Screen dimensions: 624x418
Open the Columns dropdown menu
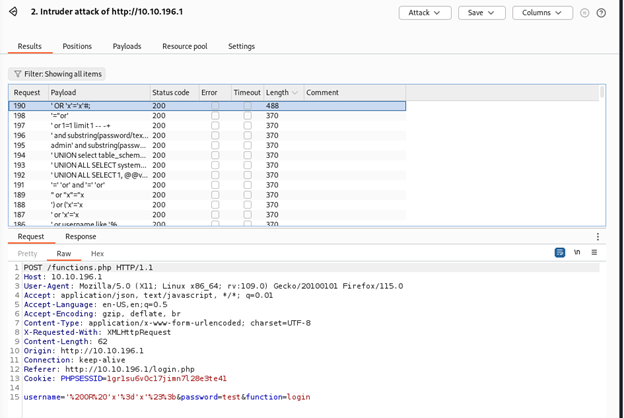[542, 13]
